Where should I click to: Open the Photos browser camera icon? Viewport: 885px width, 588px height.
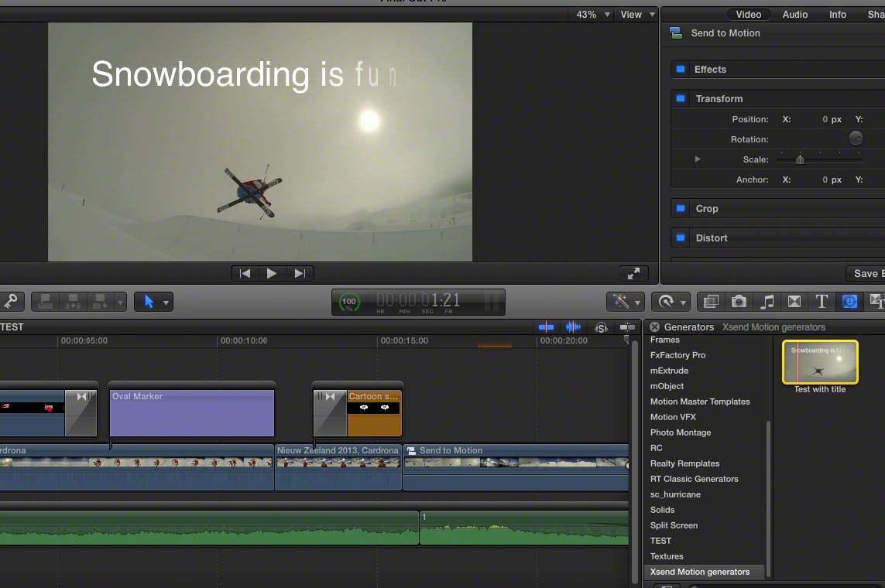739,302
